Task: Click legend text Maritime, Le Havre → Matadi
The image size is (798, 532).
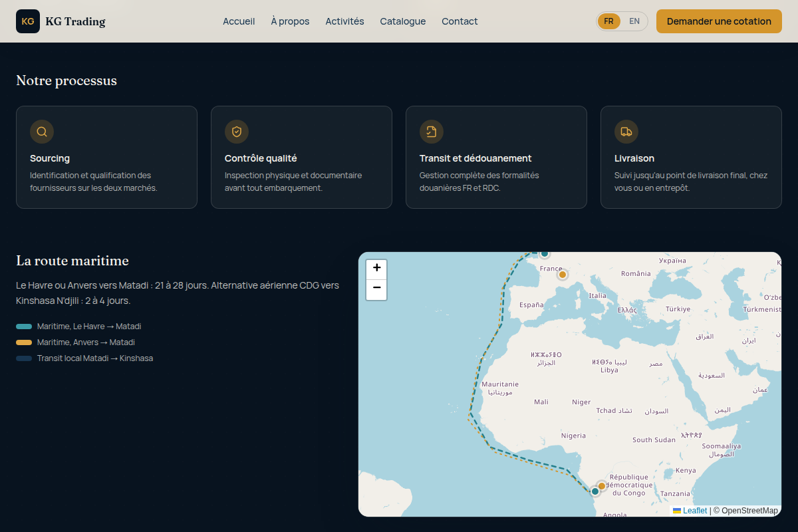Action: 89,327
